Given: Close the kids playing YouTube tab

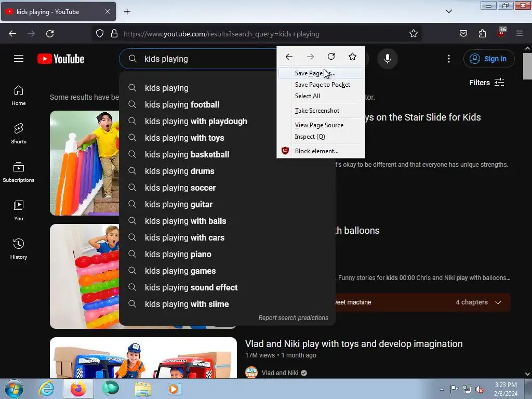Looking at the screenshot, I should coord(107,11).
